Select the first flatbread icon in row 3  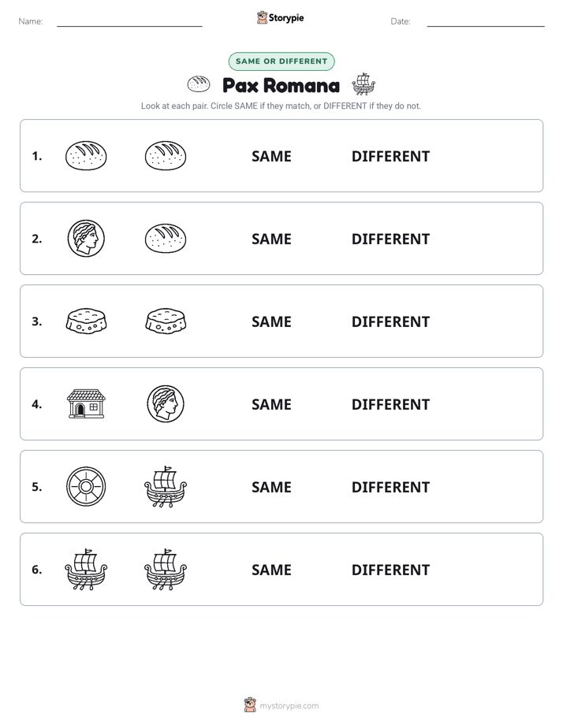[86, 321]
